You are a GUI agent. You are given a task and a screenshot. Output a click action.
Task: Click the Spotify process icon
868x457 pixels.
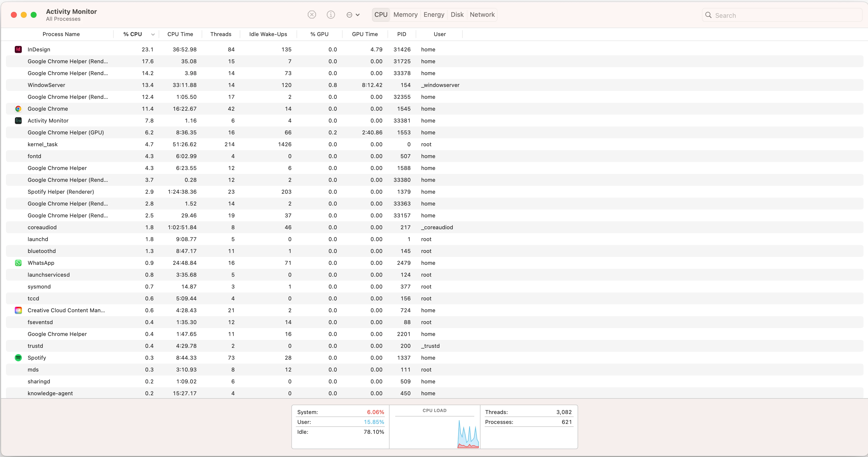(x=18, y=358)
